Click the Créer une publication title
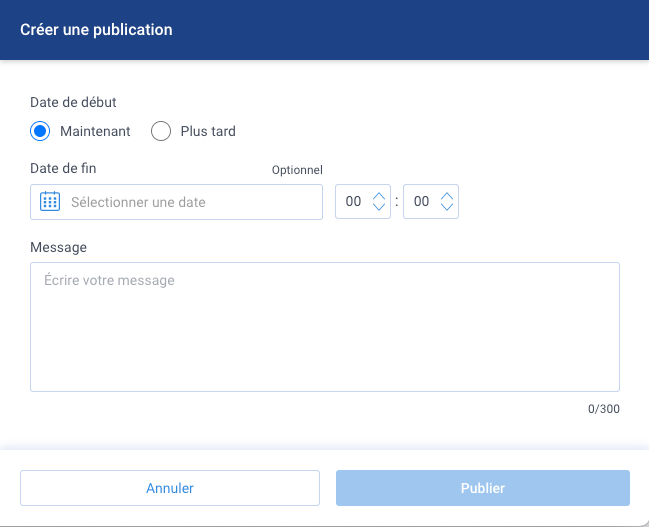Image resolution: width=649 pixels, height=527 pixels. 96,30
